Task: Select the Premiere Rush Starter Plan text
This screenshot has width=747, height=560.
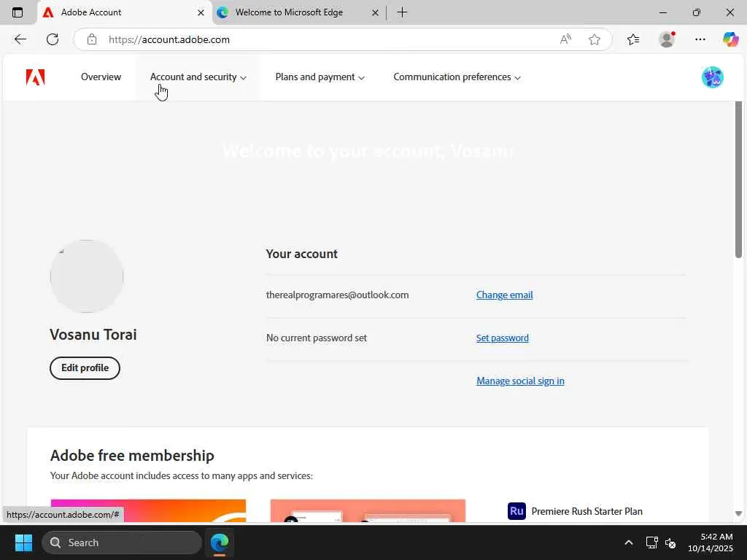Action: 587,511
